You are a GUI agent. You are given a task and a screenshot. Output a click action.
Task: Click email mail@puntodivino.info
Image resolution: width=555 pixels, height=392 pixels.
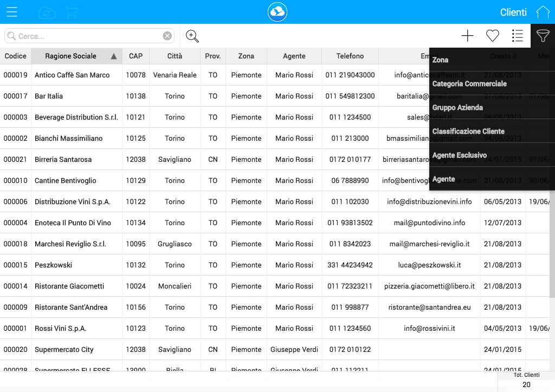click(x=429, y=223)
